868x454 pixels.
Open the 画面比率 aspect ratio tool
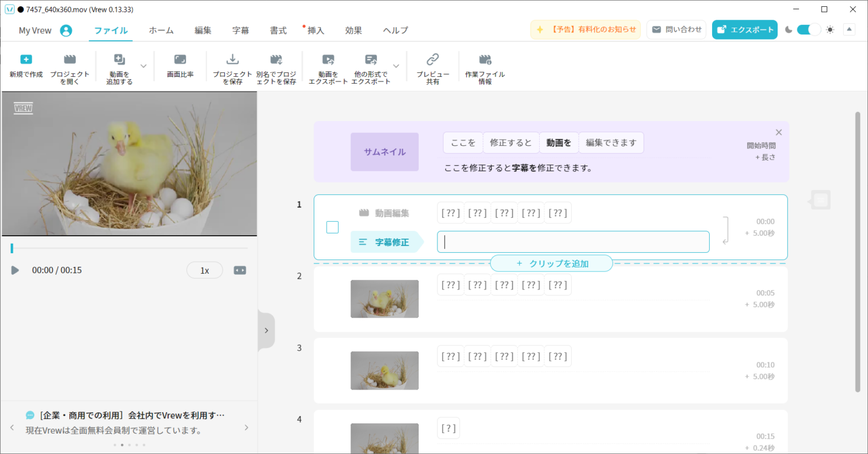point(180,67)
